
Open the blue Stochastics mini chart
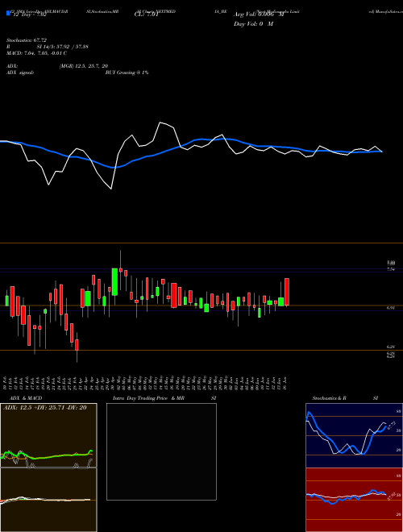[x=354, y=435]
